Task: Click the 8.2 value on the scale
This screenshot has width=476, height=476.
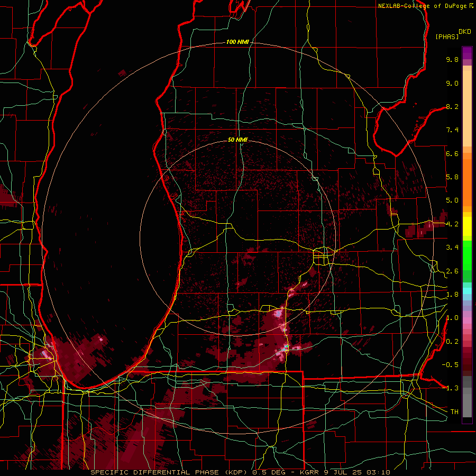Action: (452, 106)
